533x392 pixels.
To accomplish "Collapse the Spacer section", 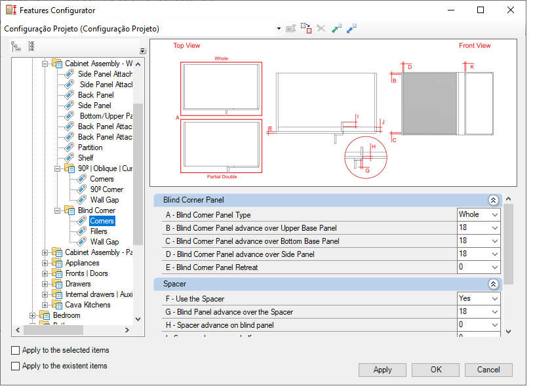I will [x=493, y=284].
